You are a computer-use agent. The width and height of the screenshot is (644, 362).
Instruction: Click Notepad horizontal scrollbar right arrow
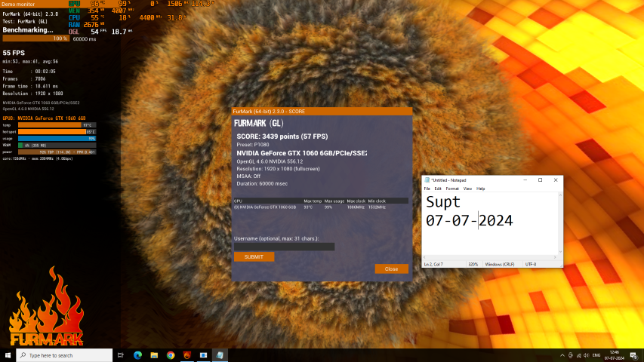pyautogui.click(x=555, y=257)
